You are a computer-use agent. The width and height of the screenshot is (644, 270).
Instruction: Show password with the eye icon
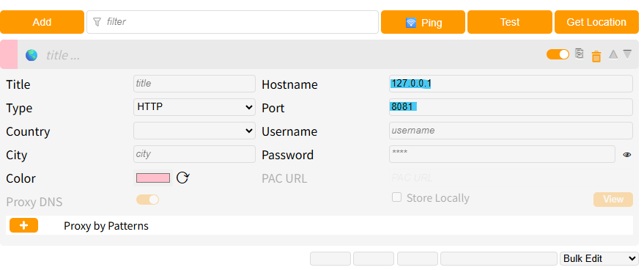626,155
